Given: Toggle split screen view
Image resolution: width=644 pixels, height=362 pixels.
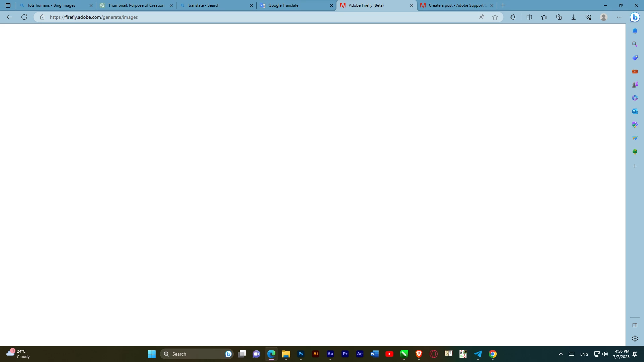Looking at the screenshot, I should pyautogui.click(x=529, y=17).
